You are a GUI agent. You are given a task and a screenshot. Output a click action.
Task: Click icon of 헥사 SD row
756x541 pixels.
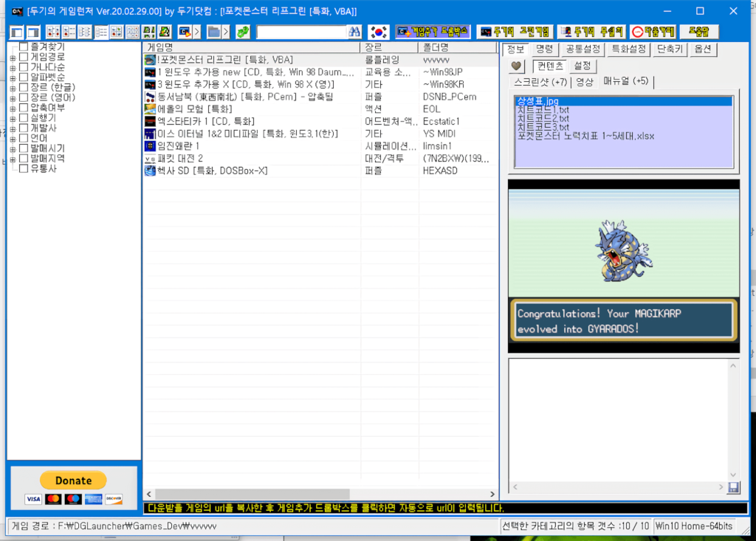tap(150, 170)
